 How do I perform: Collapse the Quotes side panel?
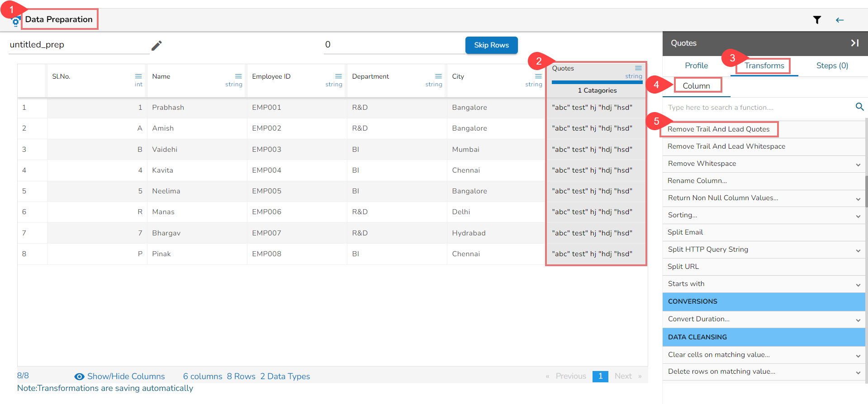pos(854,43)
